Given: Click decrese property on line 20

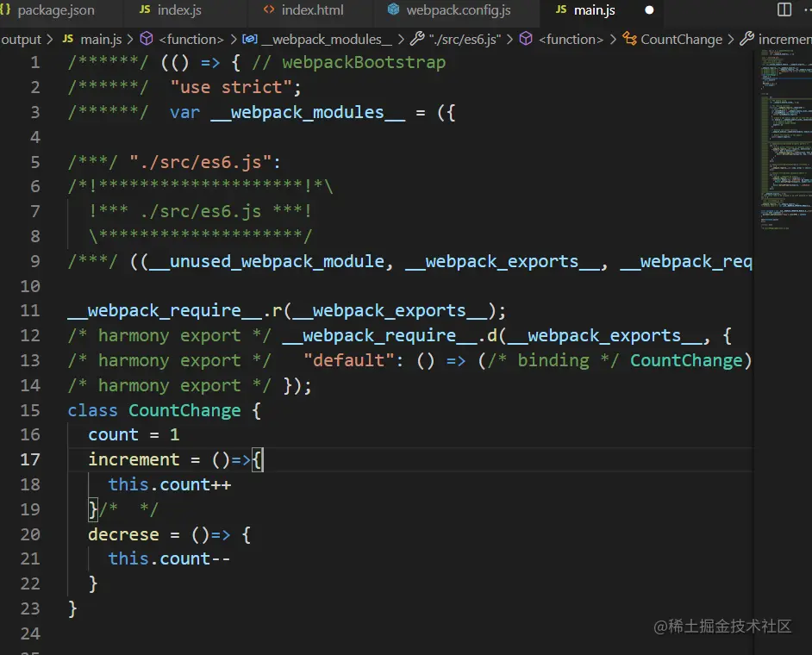Looking at the screenshot, I should coord(123,534).
